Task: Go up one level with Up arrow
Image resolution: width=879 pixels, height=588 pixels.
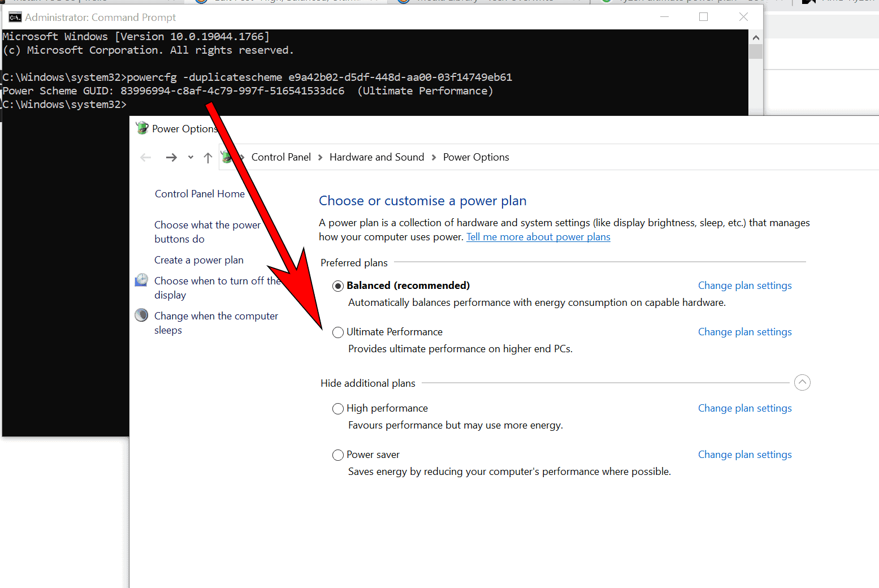Action: coord(208,157)
